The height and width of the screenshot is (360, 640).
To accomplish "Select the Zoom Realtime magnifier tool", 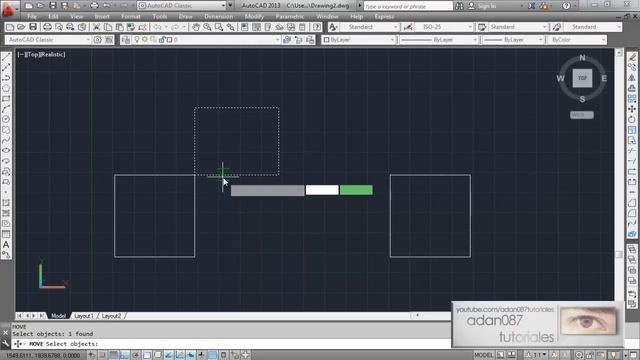I will coord(207,27).
